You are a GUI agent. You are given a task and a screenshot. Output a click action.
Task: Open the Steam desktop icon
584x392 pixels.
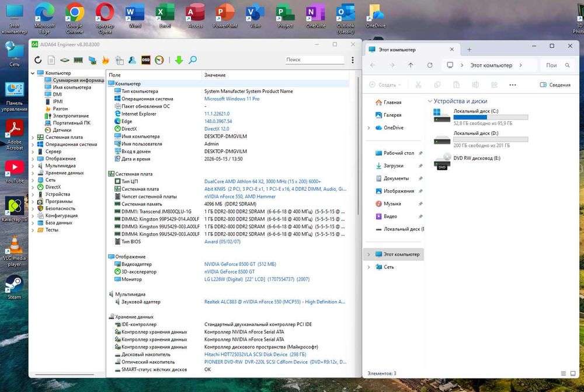tap(14, 287)
